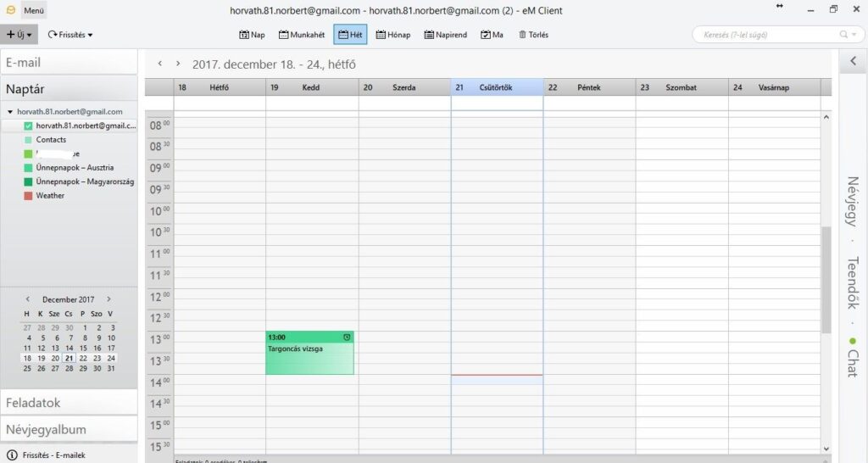
Task: Click the 13:00 time label
Action: tap(160, 339)
